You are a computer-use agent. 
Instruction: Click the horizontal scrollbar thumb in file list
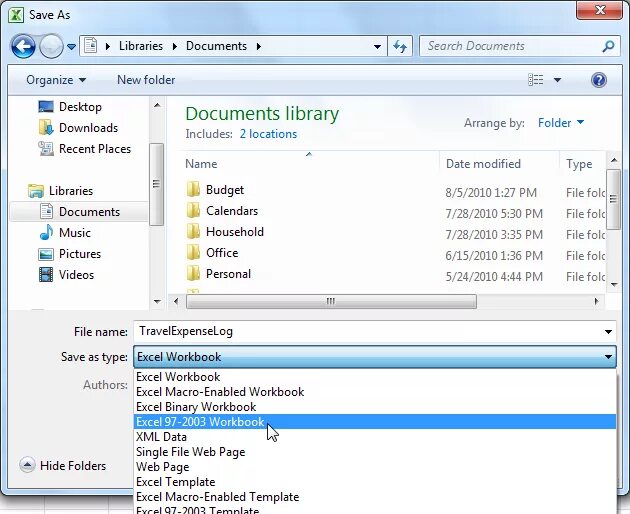[331, 301]
